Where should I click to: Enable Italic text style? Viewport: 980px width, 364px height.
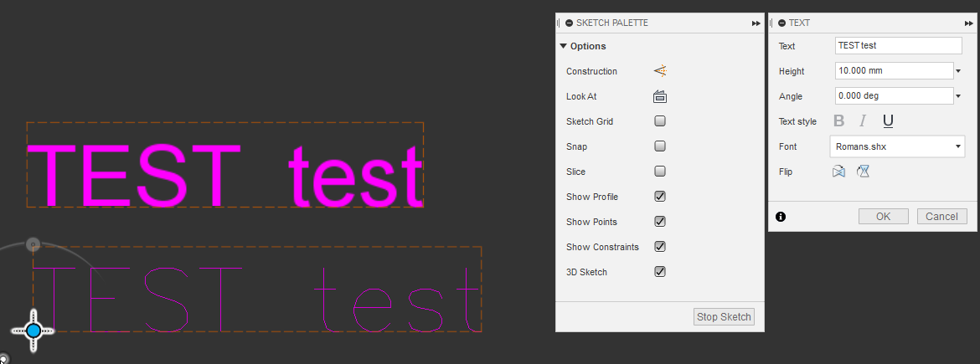(x=863, y=121)
